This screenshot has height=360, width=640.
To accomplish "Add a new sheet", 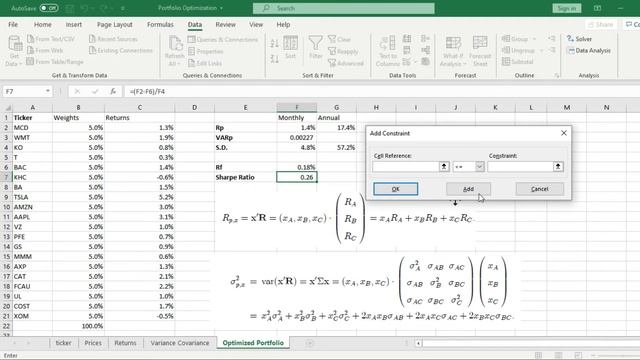I will coord(310,343).
